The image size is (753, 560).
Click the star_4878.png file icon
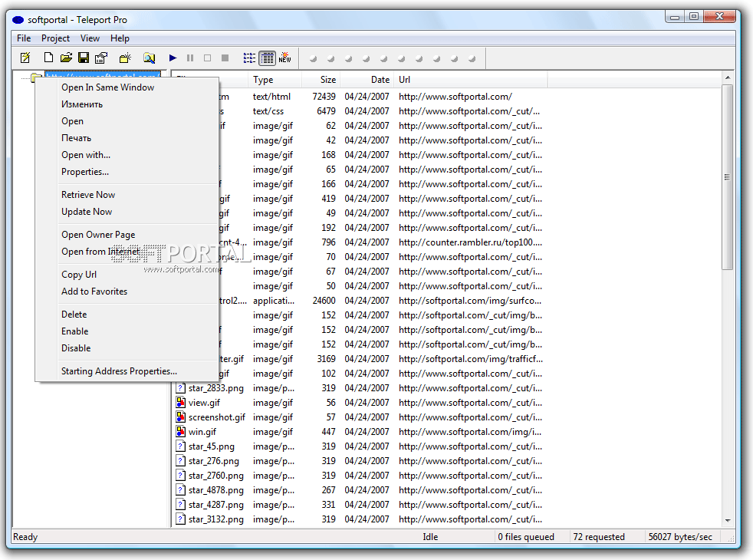coord(180,490)
